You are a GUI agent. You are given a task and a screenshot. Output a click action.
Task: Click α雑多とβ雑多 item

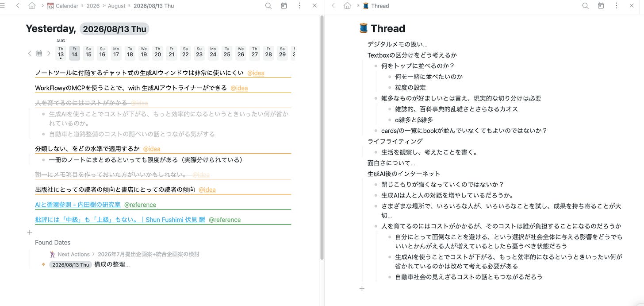click(x=414, y=120)
